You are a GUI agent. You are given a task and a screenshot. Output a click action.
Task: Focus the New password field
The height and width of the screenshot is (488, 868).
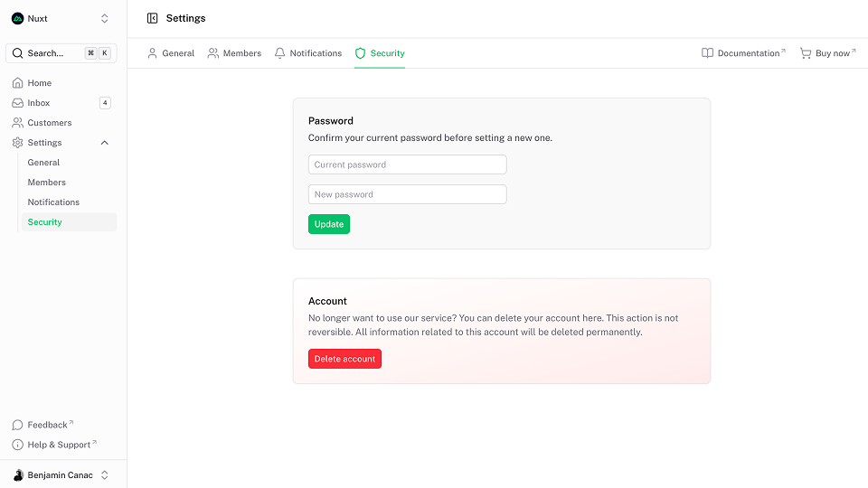(x=407, y=194)
